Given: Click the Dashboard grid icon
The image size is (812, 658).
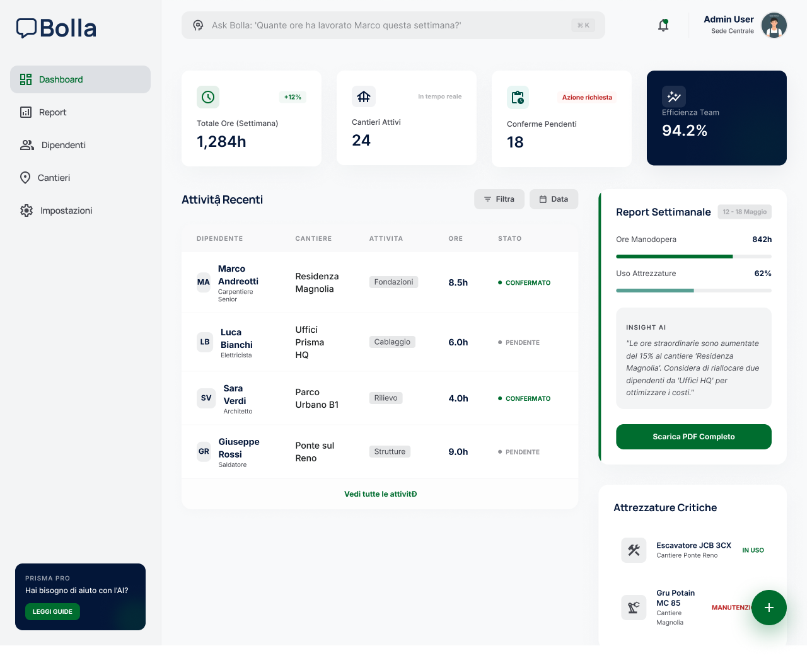Looking at the screenshot, I should point(26,79).
